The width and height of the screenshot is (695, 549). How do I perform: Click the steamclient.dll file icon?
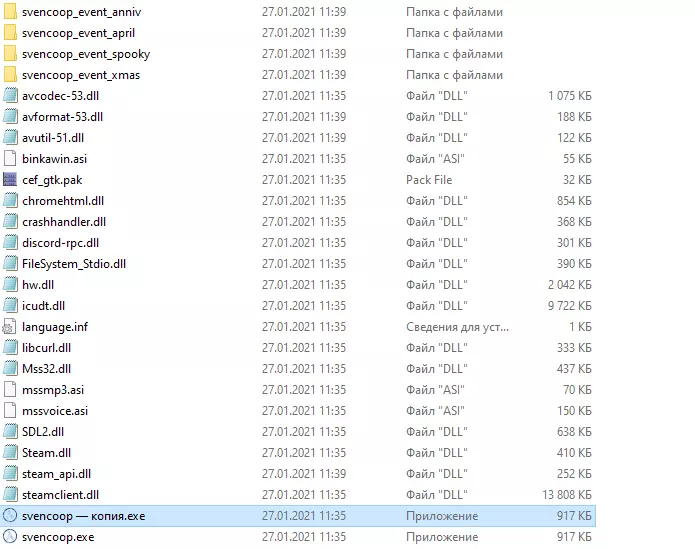(10, 494)
